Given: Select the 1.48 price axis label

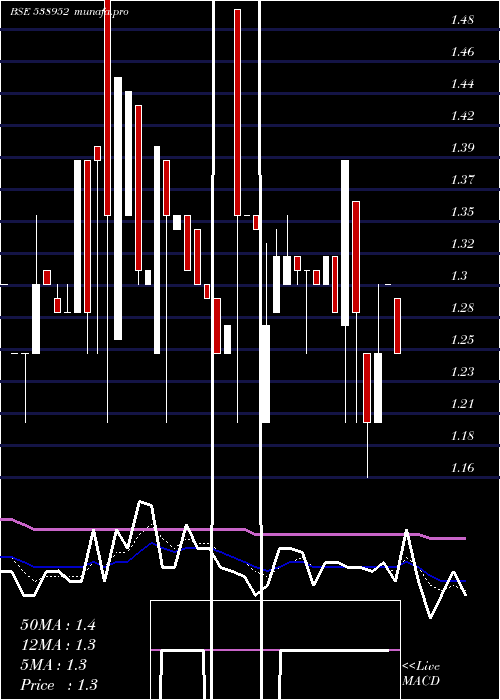Looking at the screenshot, I should coord(462,20).
